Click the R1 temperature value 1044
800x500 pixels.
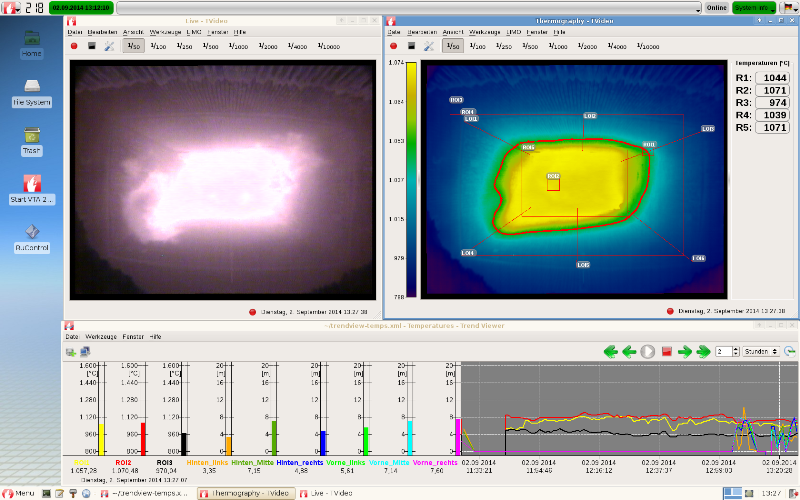tap(772, 78)
